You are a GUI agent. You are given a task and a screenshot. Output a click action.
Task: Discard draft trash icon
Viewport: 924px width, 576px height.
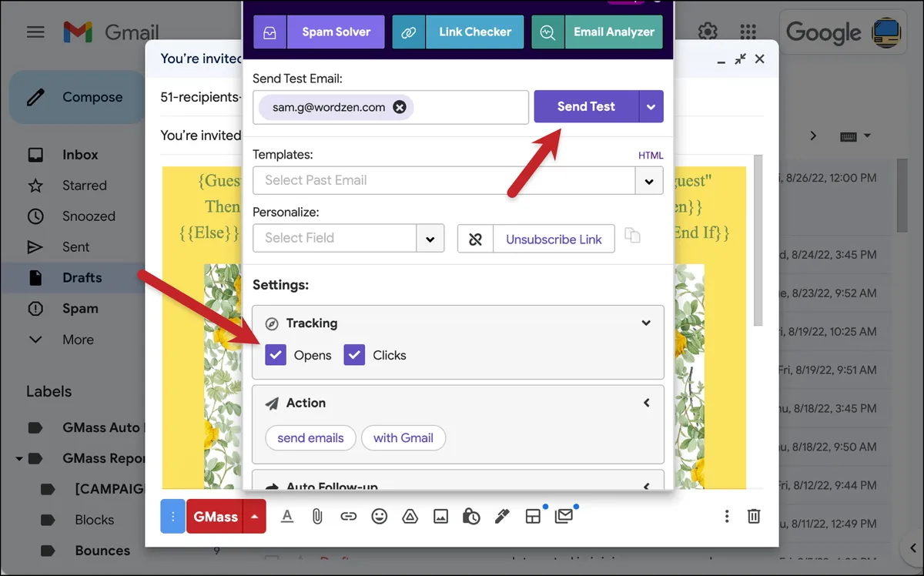(755, 516)
